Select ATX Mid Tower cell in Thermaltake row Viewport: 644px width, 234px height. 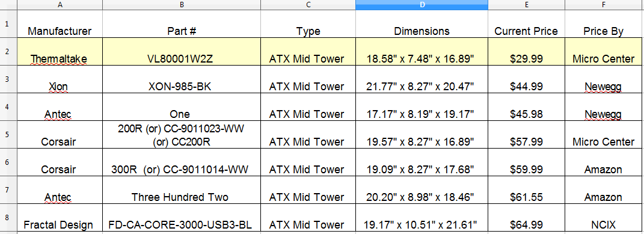click(x=308, y=52)
